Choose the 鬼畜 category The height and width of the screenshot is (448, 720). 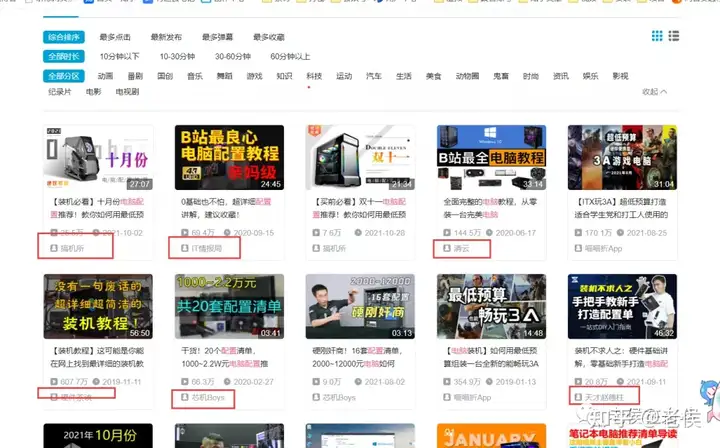pos(501,76)
